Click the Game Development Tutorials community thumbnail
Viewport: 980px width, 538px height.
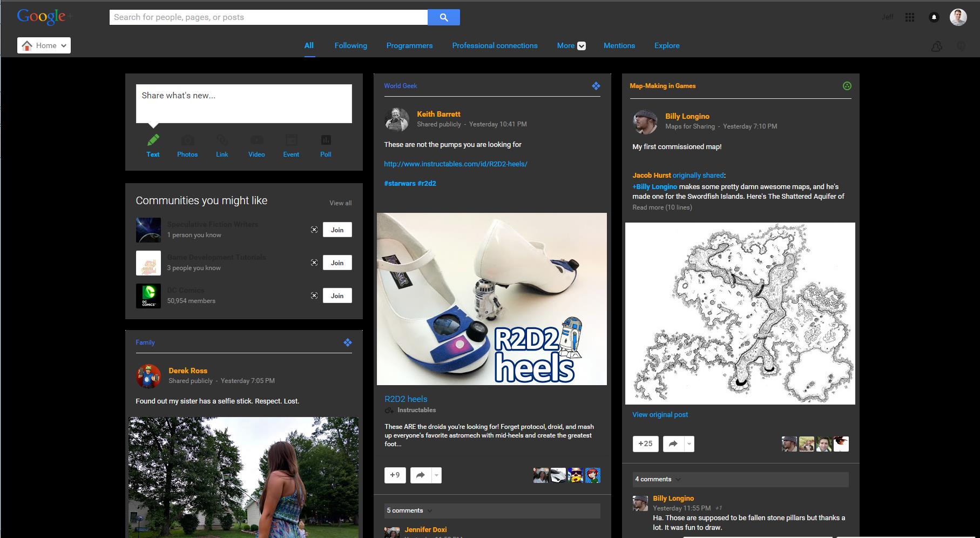pos(148,263)
